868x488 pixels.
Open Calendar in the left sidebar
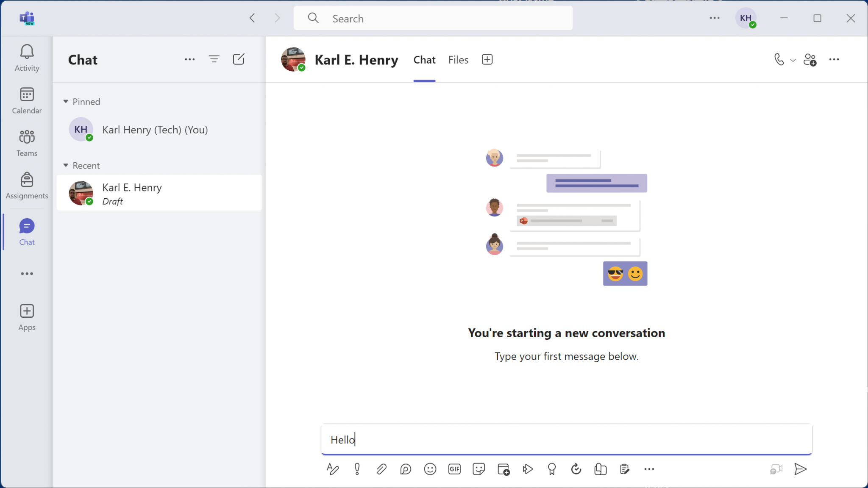(x=27, y=101)
